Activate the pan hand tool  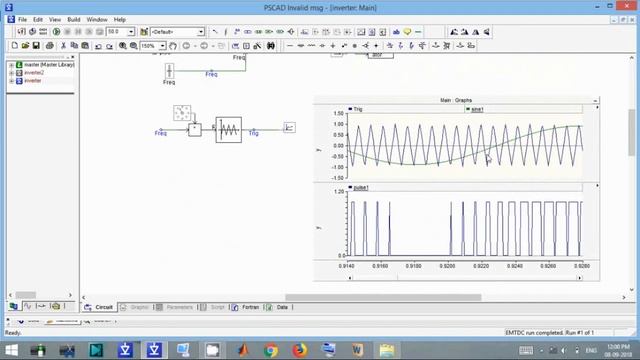(173, 46)
